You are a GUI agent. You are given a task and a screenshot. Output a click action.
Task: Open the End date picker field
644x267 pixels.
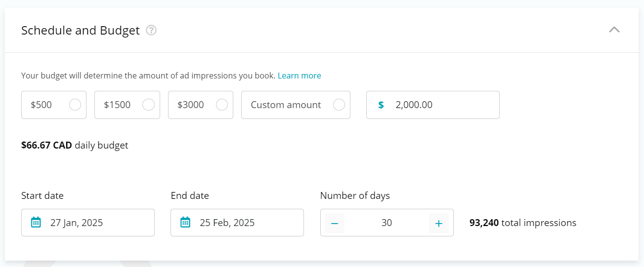click(237, 223)
